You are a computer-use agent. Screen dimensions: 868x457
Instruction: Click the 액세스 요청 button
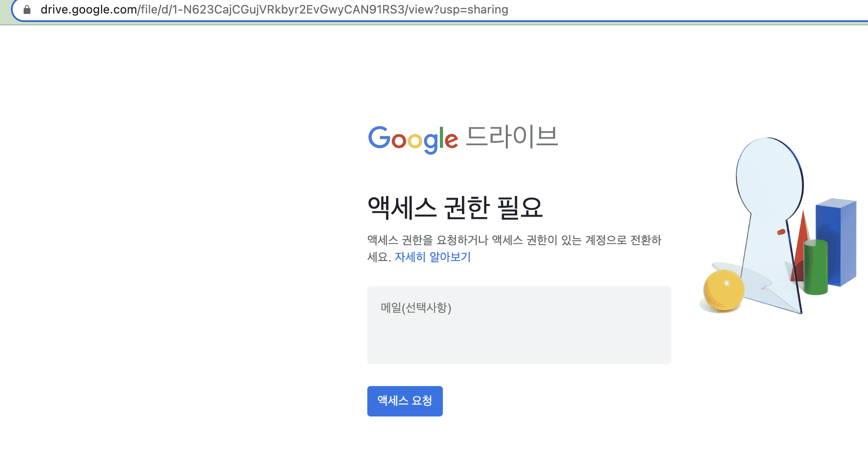pos(405,401)
